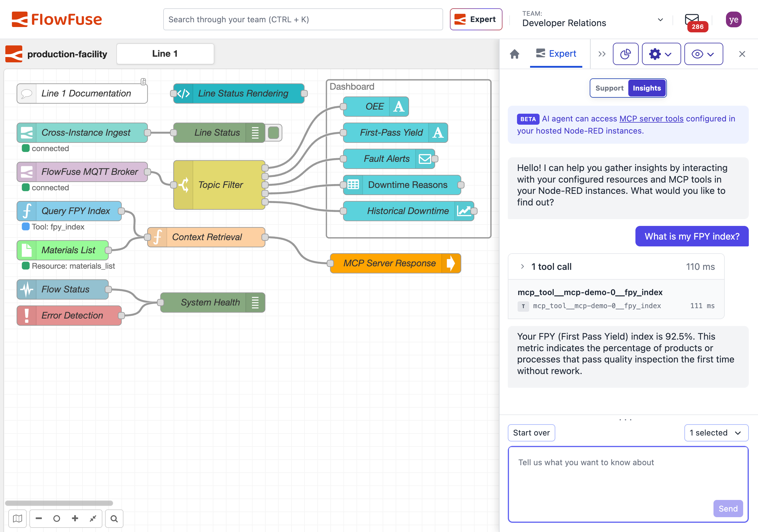Click the Line 1 Documentation comment node
The height and width of the screenshot is (532, 758).
pos(82,94)
